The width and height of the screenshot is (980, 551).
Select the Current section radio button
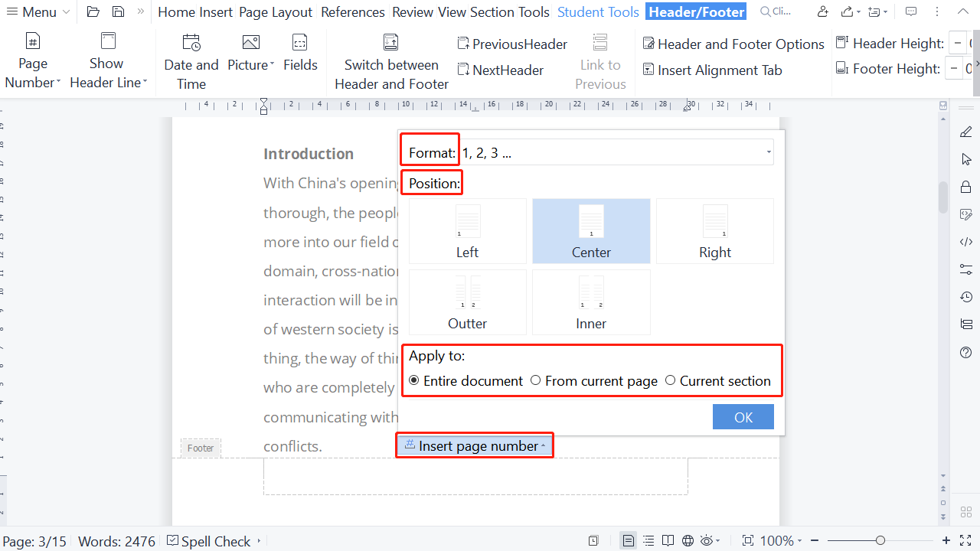click(x=671, y=380)
